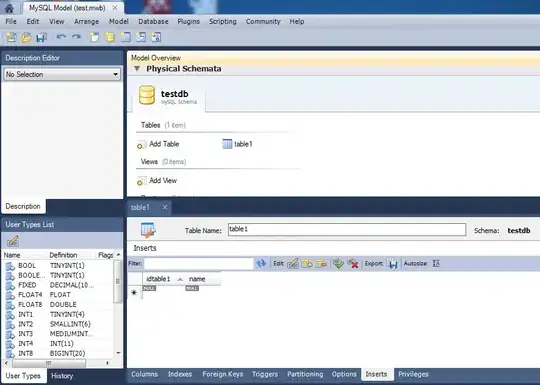The width and height of the screenshot is (540, 385).
Task: Select the BOOL user type row
Action: (59, 266)
